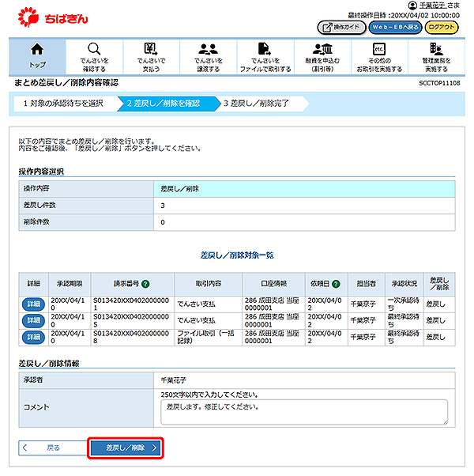This screenshot has height=476, width=474.
Task: Click the help icon beside 請求番号
Action: 145,283
